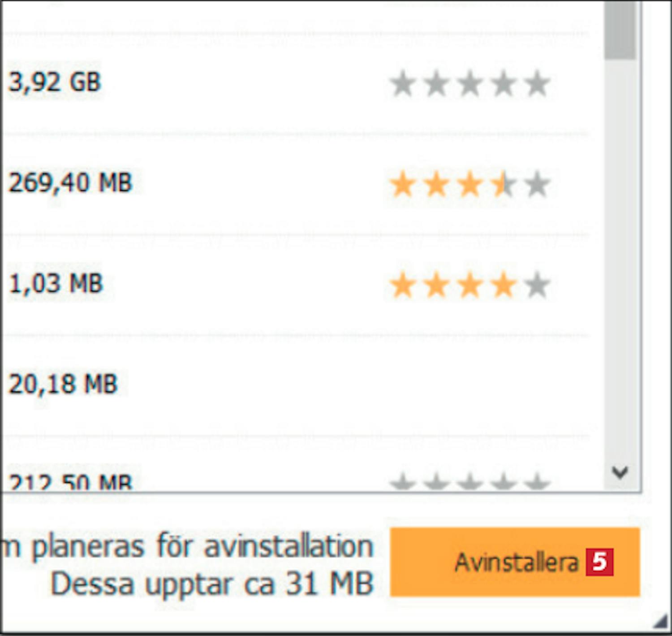The height and width of the screenshot is (636, 672).
Task: Click the third grey star in the 3,92 GB row
Action: (470, 84)
